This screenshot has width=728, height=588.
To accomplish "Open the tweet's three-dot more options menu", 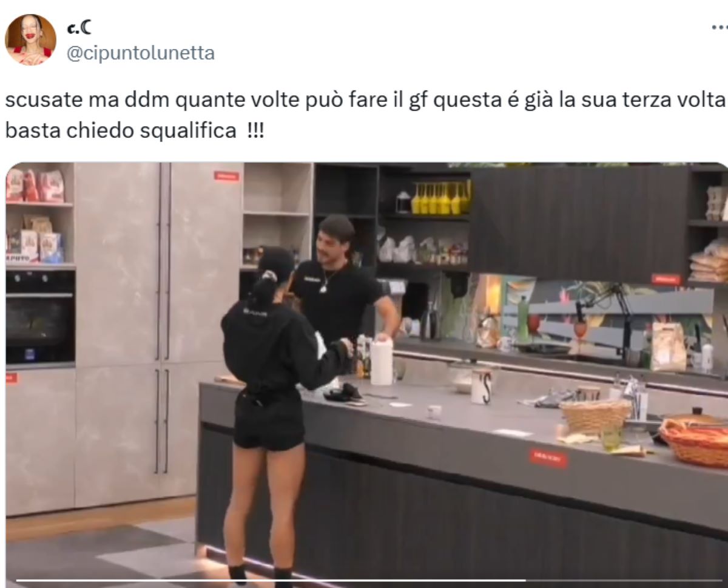I will [719, 28].
